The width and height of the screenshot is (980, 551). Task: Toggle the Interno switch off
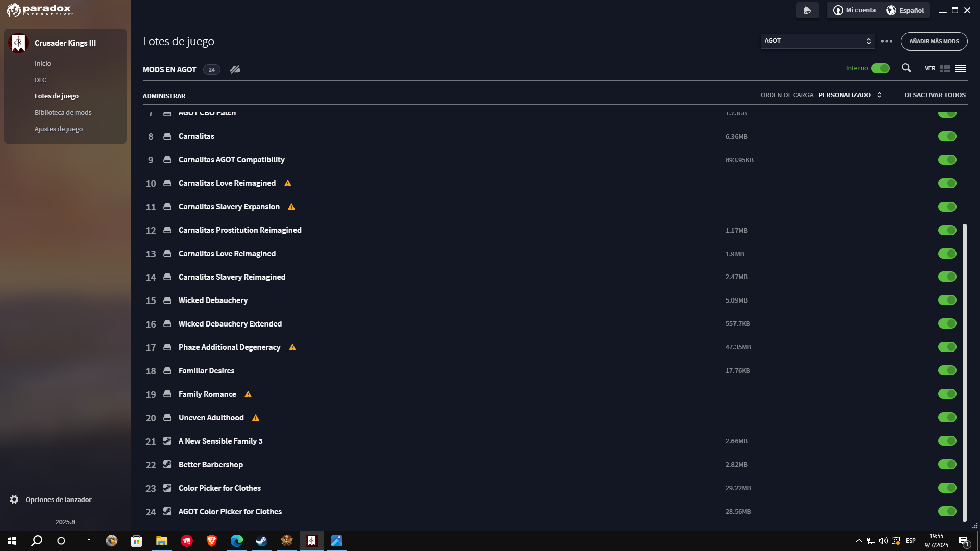(880, 68)
